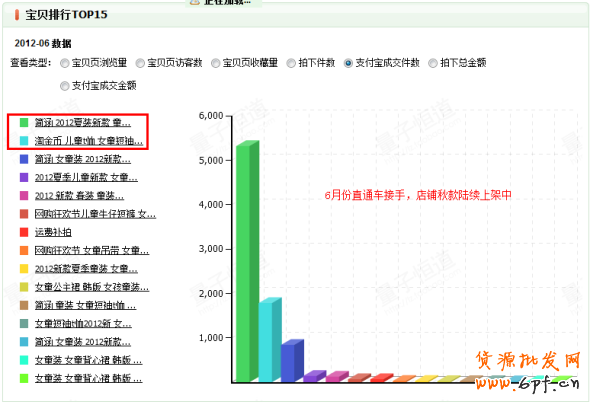
Task: Click the tallest green bar in chart
Action: (247, 262)
